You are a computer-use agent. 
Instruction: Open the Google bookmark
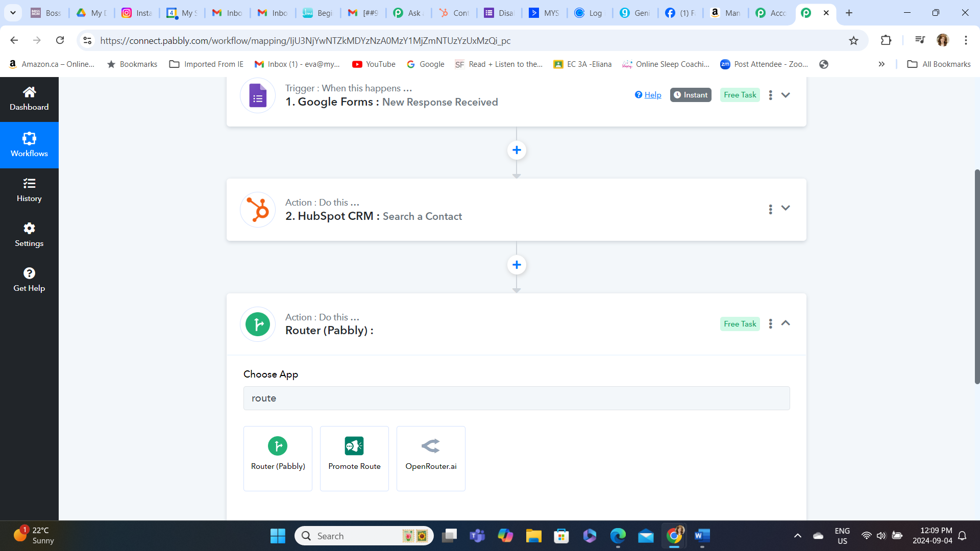coord(425,64)
